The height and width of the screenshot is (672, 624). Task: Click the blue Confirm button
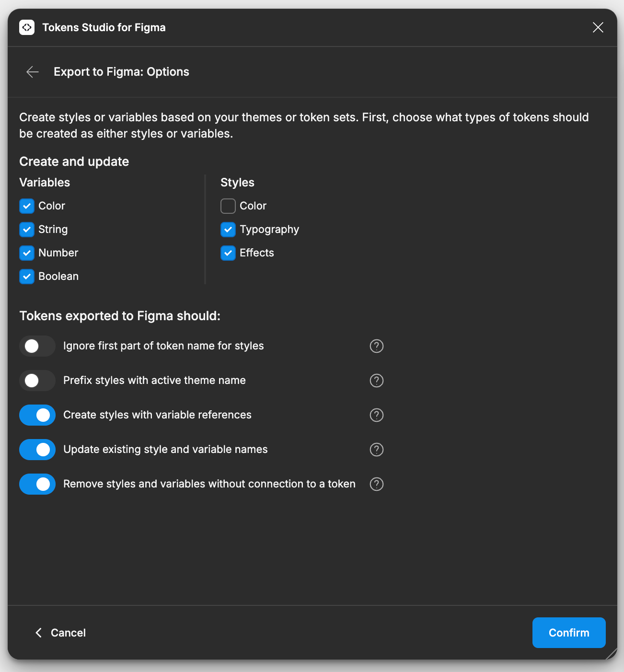pos(569,633)
